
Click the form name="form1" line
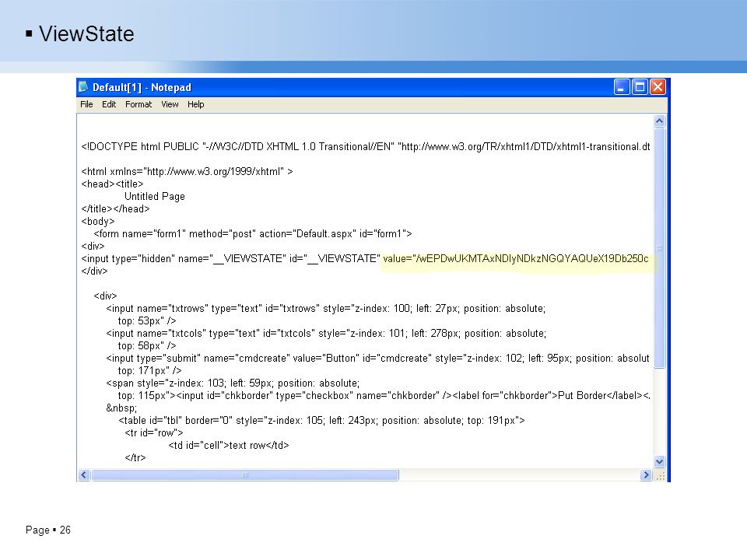pyautogui.click(x=252, y=234)
